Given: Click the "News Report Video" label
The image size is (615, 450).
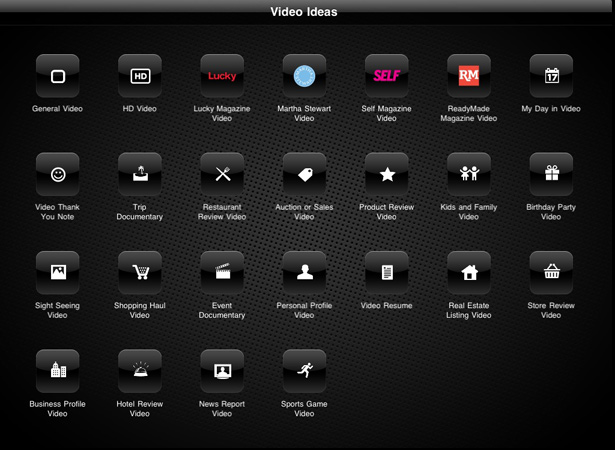Looking at the screenshot, I should (x=222, y=409).
